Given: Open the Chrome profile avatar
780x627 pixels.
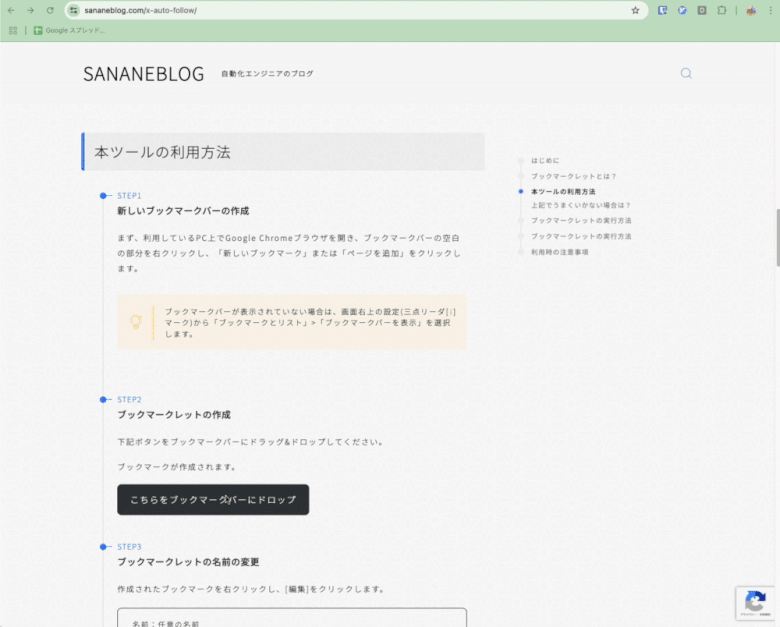Looking at the screenshot, I should [x=751, y=10].
